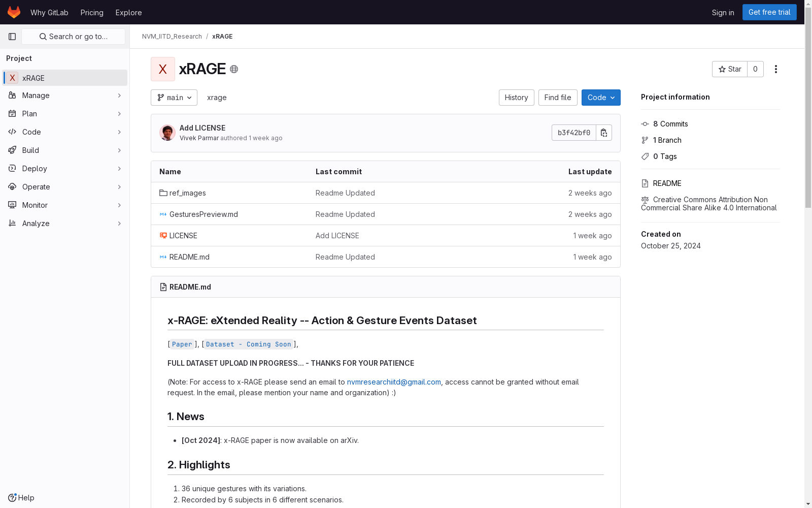Click the large X project avatar
Image resolution: width=812 pixels, height=508 pixels.
click(163, 69)
